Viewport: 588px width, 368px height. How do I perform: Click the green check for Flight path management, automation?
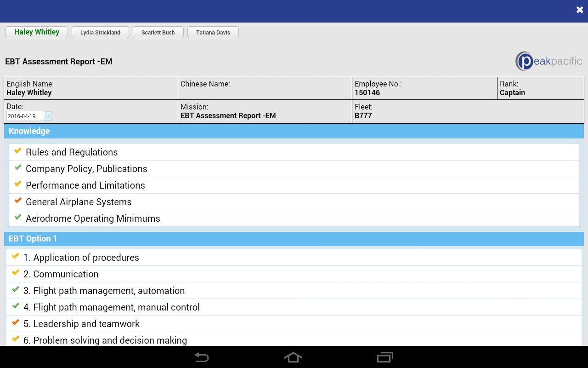click(x=16, y=289)
